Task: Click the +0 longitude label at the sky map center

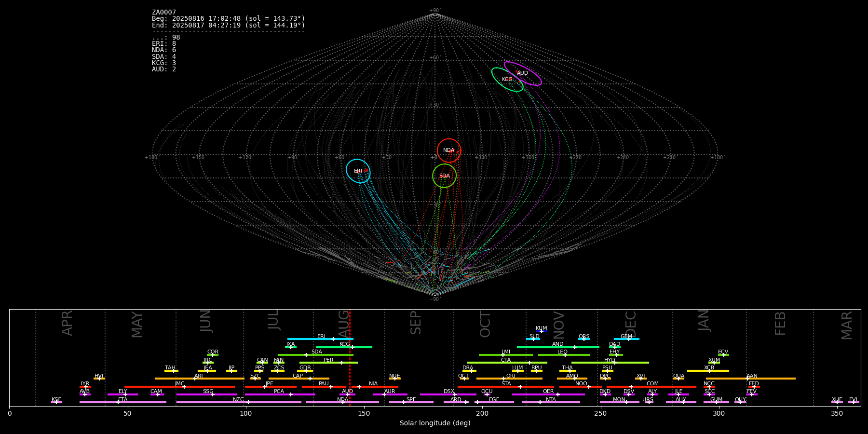Action: 434,158
